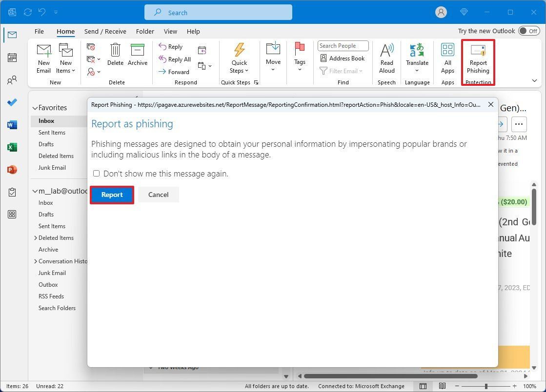546x392 pixels.
Task: Switch to the Send / Receive tab
Action: (105, 31)
